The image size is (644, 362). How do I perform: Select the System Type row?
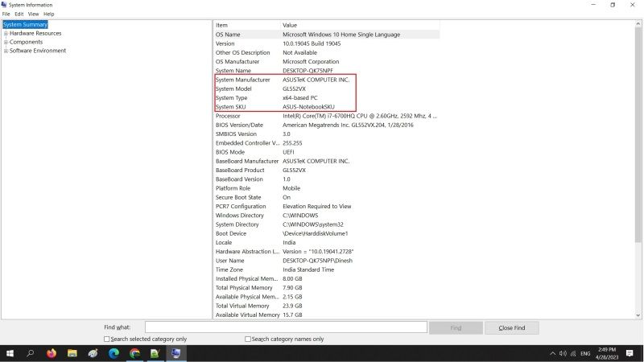coord(327,97)
